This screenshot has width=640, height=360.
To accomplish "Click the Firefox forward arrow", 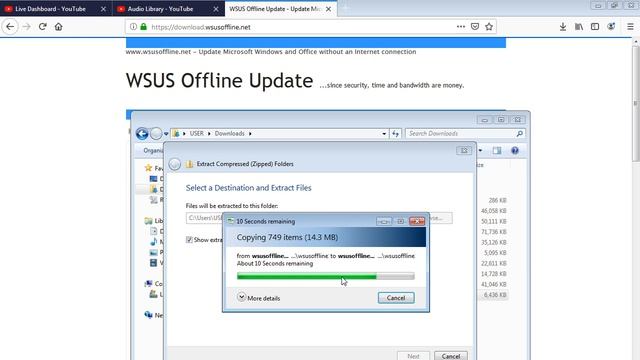I will click(27, 27).
